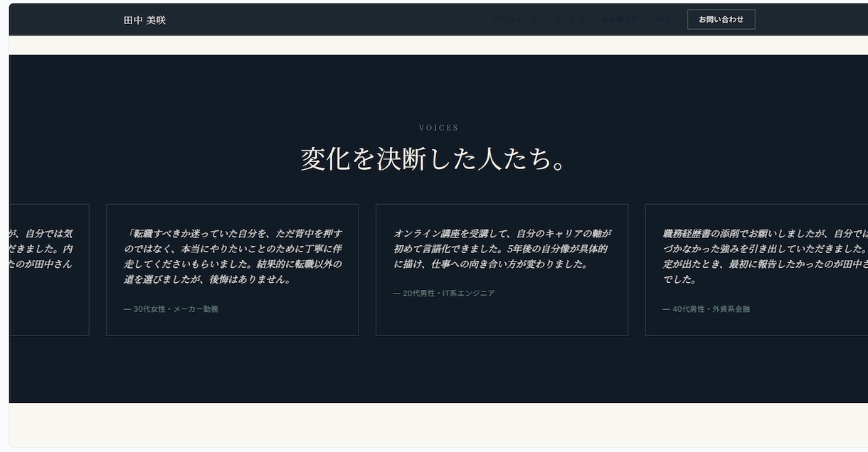Select the 変化を決断した人たち。 heading
Image resolution: width=868 pixels, height=452 pixels.
(x=434, y=159)
